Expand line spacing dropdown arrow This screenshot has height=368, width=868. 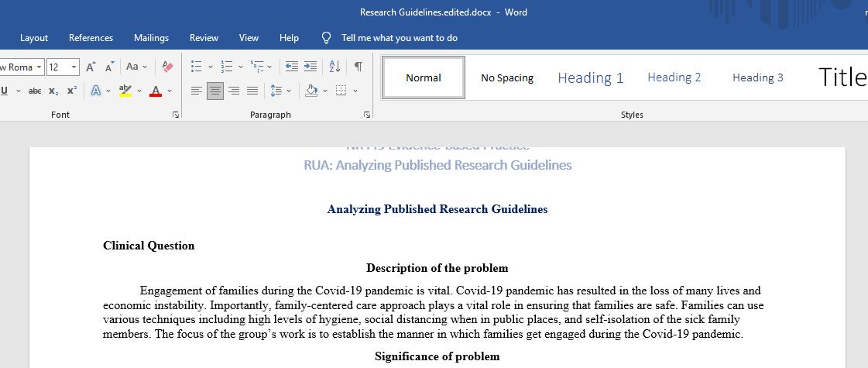coord(289,91)
